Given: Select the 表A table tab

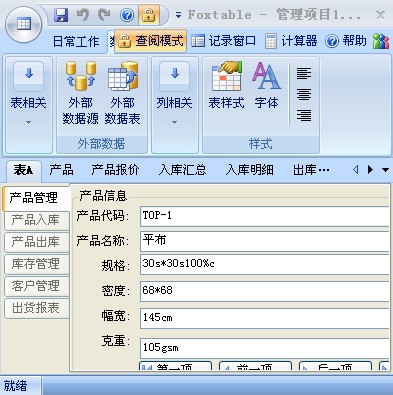Looking at the screenshot, I should (x=23, y=170).
